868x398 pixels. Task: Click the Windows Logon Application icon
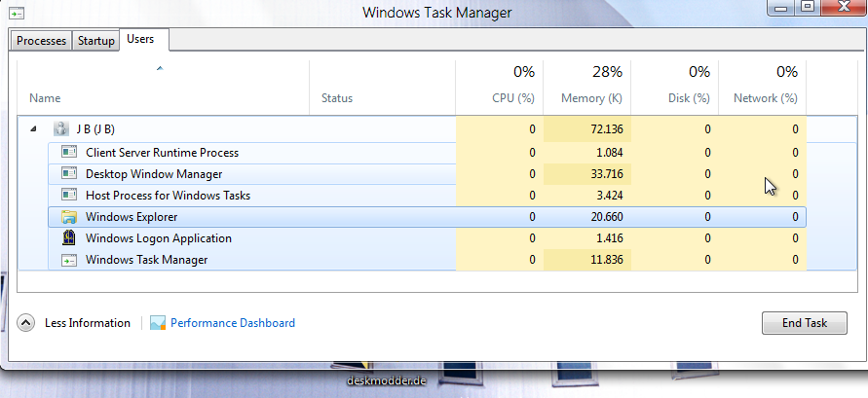coord(68,238)
